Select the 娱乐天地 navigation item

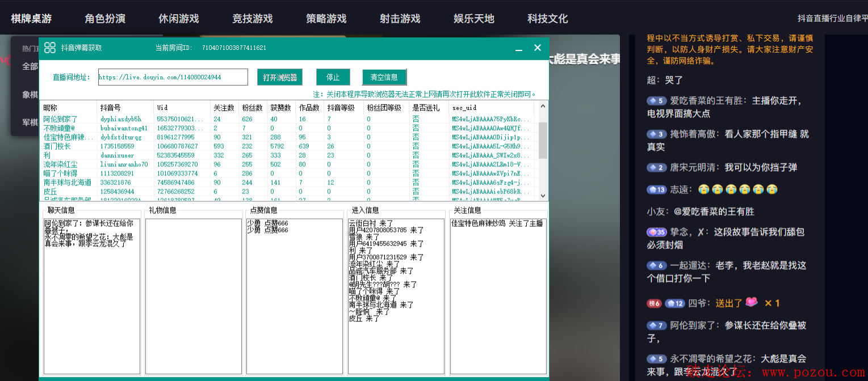click(x=474, y=19)
